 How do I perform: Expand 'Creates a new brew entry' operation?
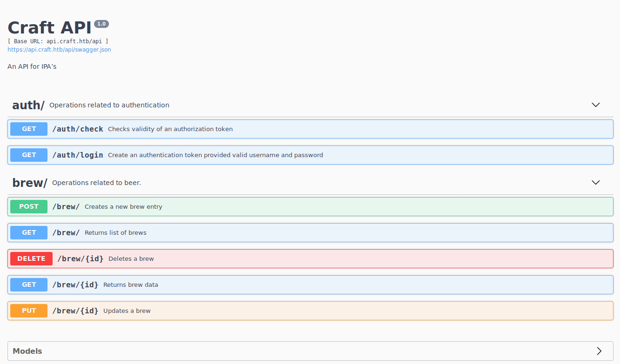[123, 206]
